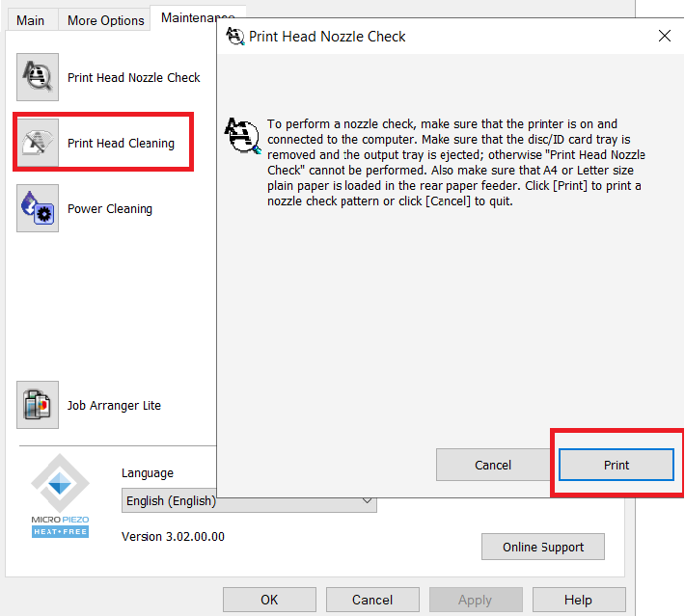Open the More Options tab
Image resolution: width=685 pixels, height=616 pixels.
105,20
